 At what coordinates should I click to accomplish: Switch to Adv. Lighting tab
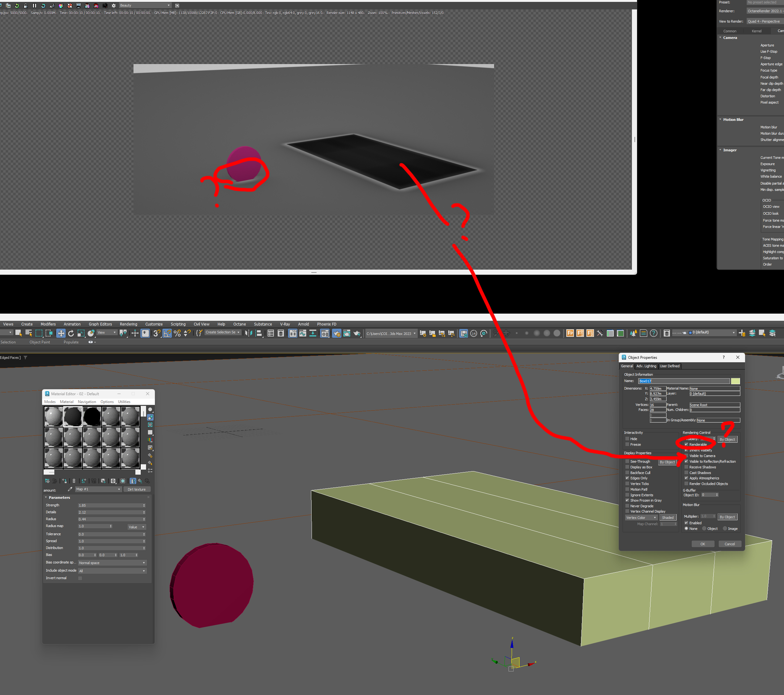tap(646, 366)
